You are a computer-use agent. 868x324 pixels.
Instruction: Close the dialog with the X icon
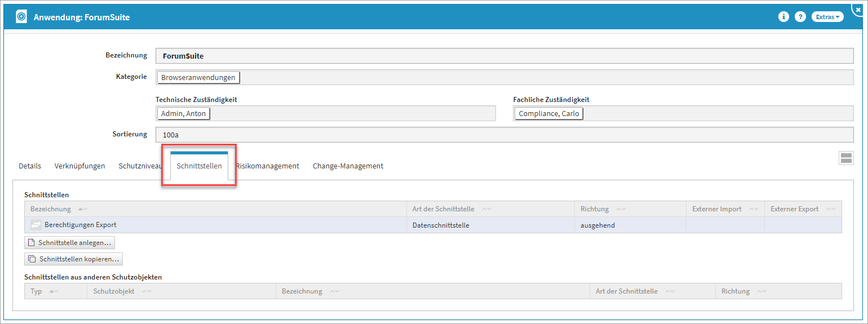(x=858, y=10)
